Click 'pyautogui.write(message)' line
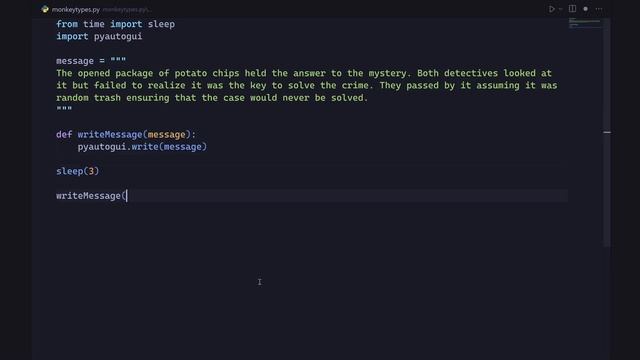This screenshot has height=360, width=640. point(142,147)
